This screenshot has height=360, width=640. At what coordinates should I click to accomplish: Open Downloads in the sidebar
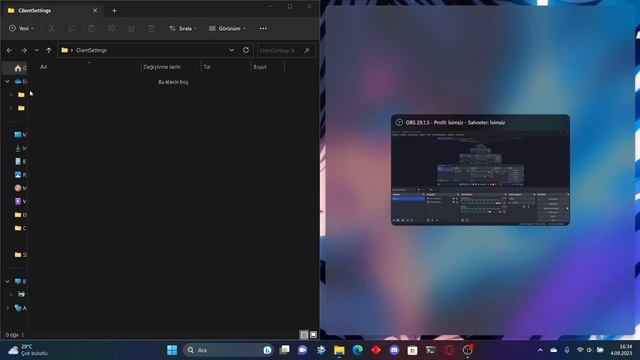pyautogui.click(x=18, y=148)
